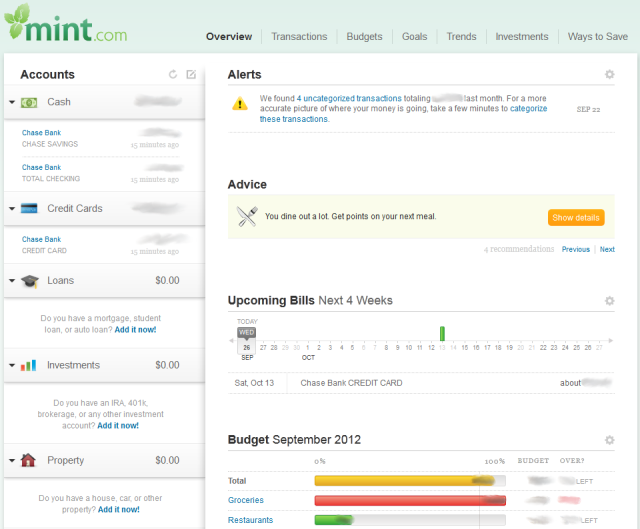Switch to the Overview tab
Screen dimensions: 640x529
[229, 37]
